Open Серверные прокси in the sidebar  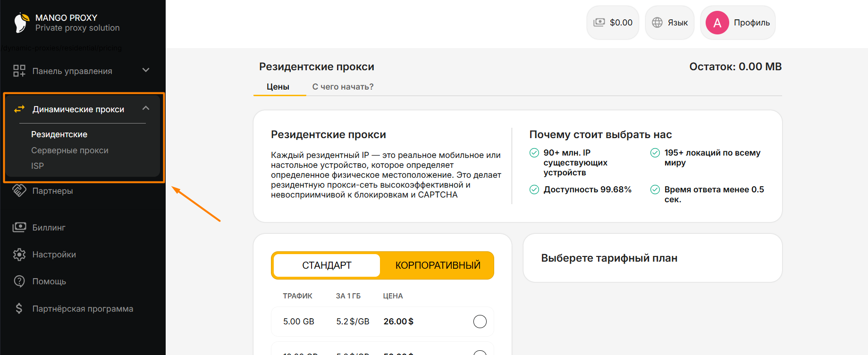tap(70, 150)
